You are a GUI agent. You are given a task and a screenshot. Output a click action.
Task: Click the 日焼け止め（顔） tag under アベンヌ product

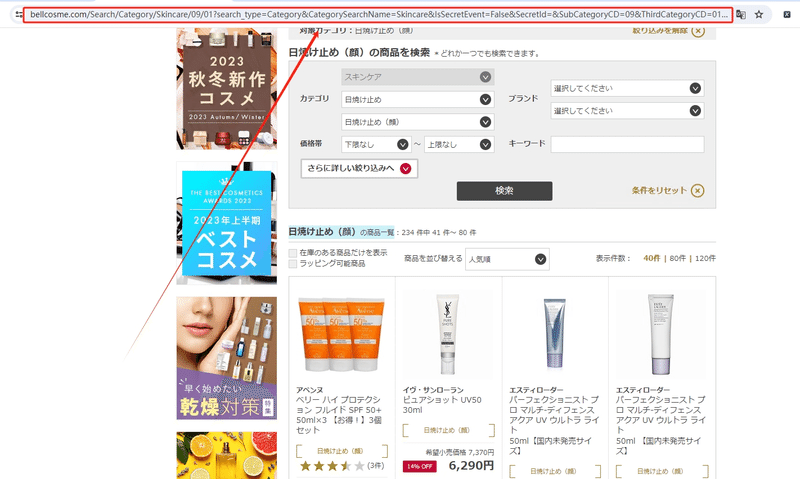click(342, 451)
